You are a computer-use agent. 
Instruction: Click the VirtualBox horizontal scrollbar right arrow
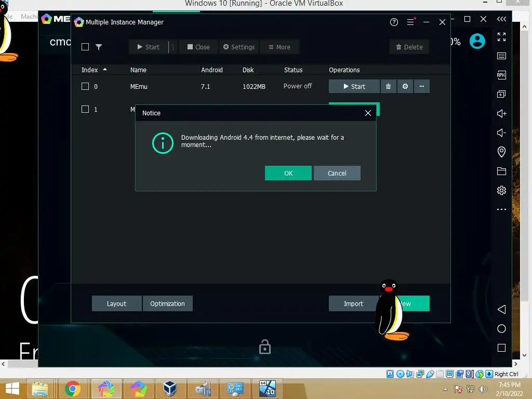(516, 364)
